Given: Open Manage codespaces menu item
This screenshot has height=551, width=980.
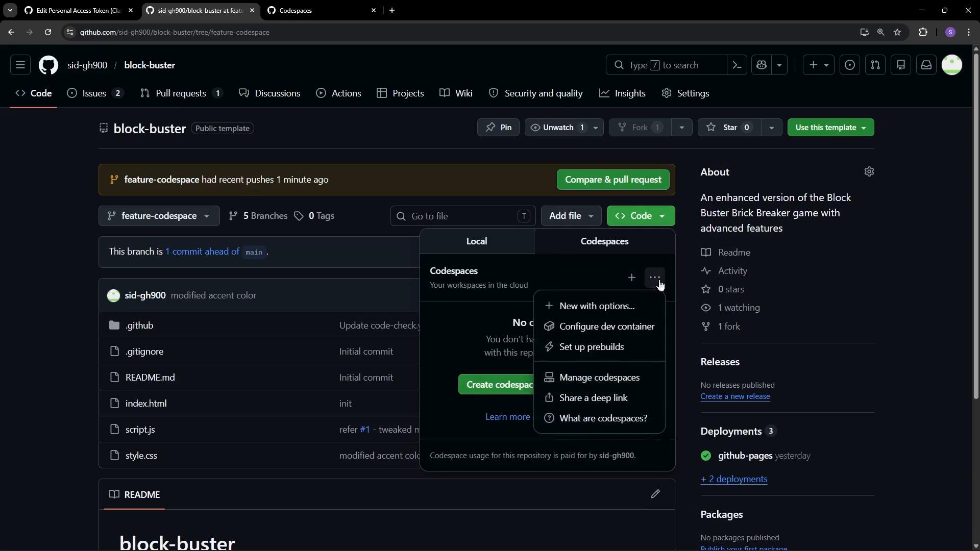Looking at the screenshot, I should click(599, 378).
